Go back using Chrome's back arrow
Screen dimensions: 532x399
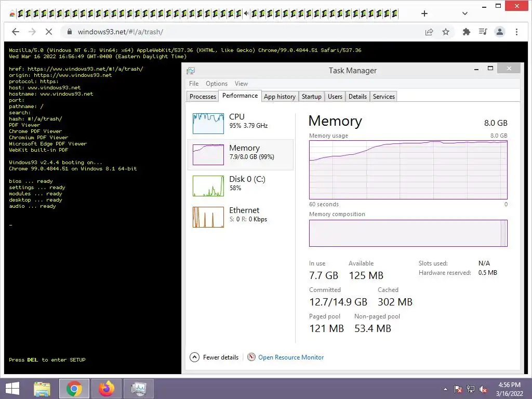point(16,32)
